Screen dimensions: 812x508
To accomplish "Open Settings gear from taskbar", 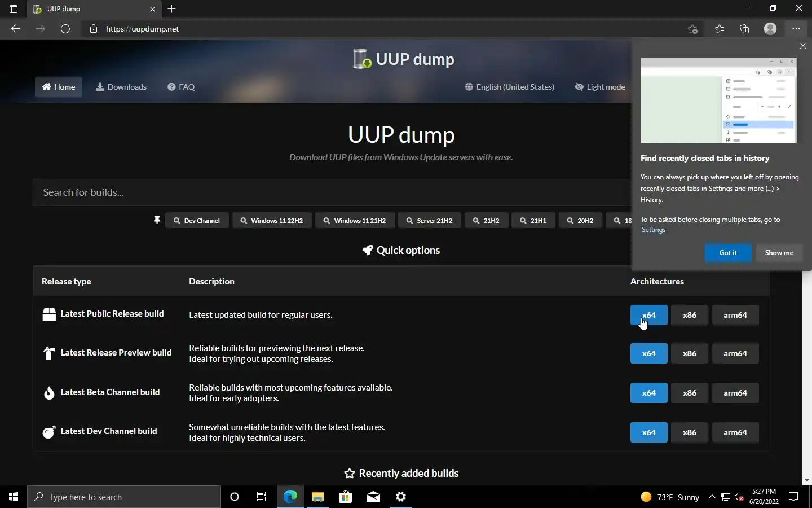I will pyautogui.click(x=401, y=497).
